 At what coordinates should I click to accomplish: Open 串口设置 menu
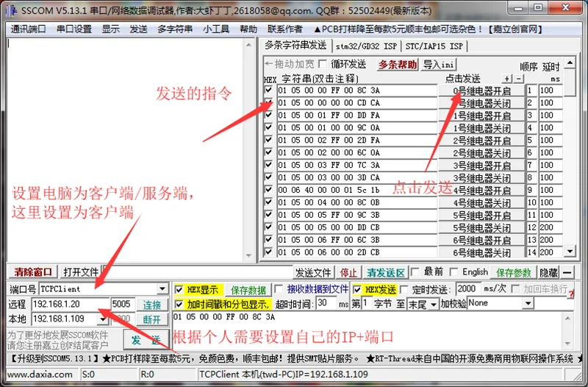(x=74, y=29)
